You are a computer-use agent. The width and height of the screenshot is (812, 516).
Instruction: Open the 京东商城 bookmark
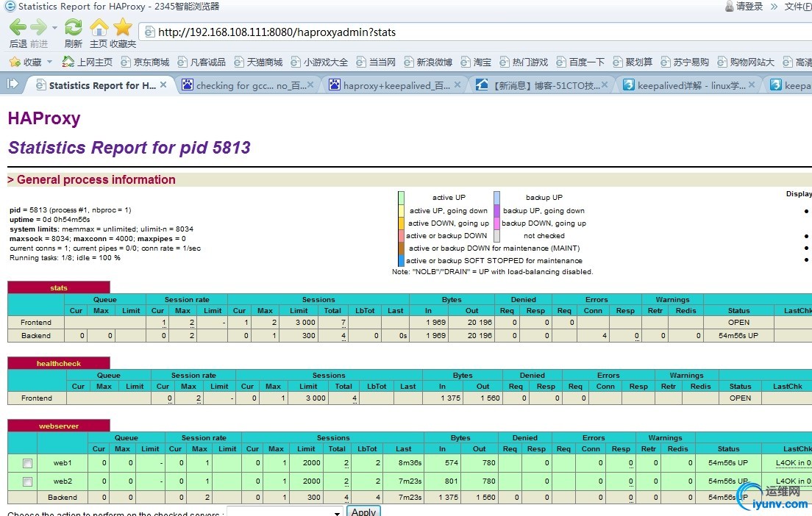[x=145, y=62]
